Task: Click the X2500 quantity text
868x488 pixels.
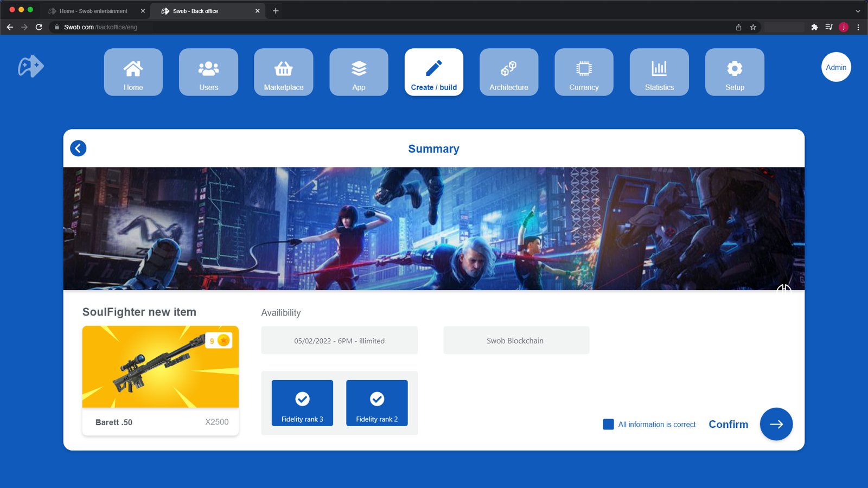Action: pos(217,422)
